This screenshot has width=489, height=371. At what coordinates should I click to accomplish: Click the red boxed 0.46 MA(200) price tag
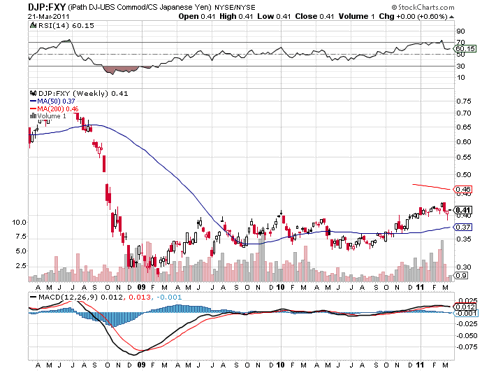tap(463, 189)
